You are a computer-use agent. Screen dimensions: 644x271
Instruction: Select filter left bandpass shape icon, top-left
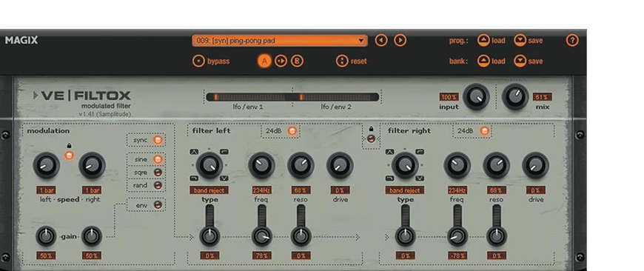tap(194, 152)
